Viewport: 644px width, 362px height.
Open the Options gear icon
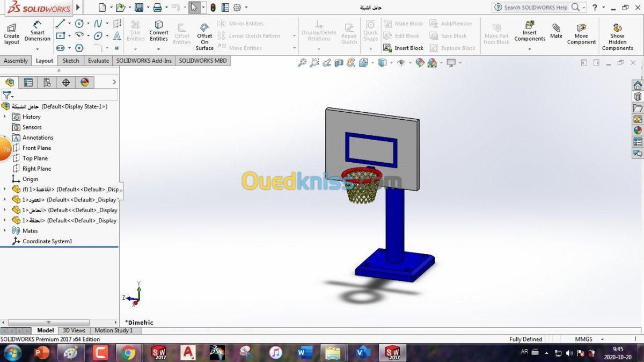pyautogui.click(x=237, y=8)
